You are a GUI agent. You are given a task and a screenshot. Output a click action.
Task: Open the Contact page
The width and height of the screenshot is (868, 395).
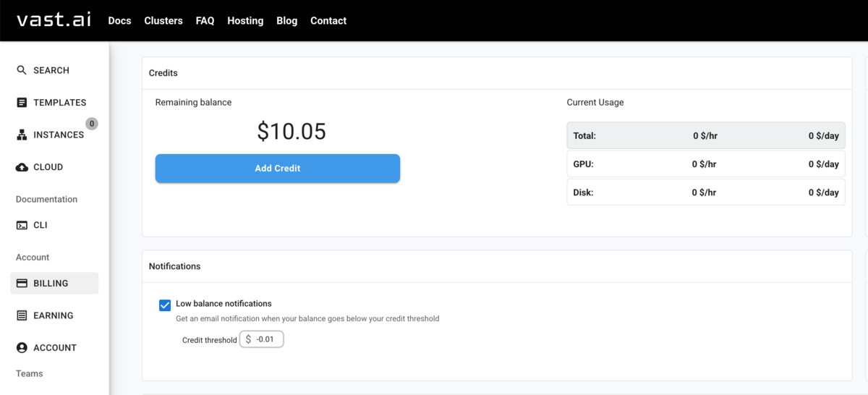pos(328,21)
